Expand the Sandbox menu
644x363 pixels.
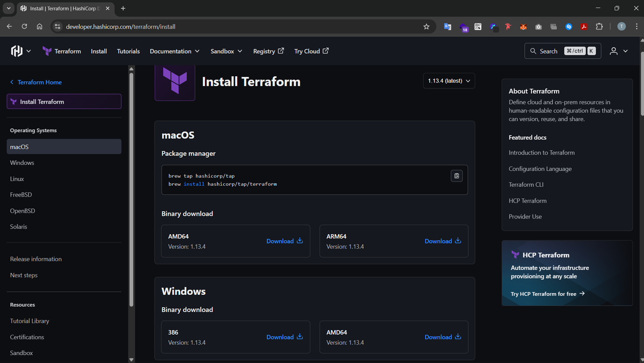click(x=226, y=51)
